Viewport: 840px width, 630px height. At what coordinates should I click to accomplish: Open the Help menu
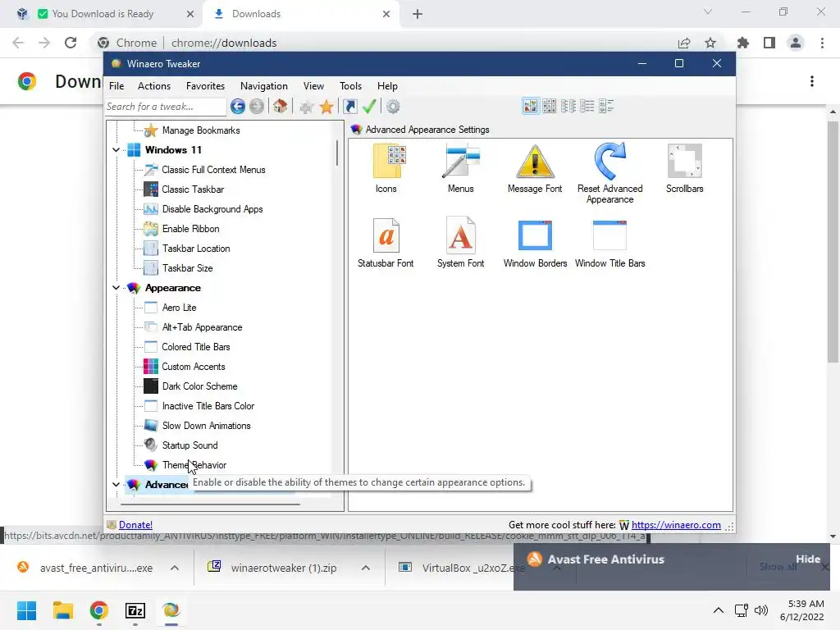pos(387,86)
